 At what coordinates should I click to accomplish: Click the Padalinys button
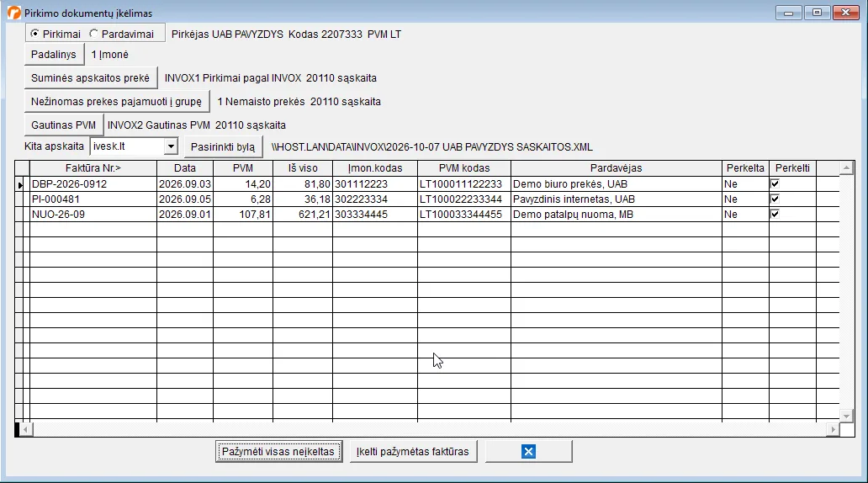tap(54, 55)
